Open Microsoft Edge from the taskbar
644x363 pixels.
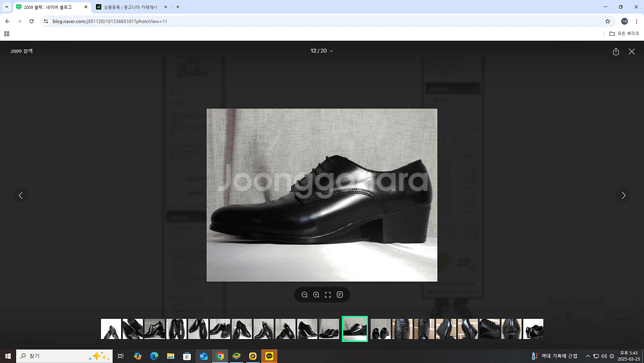154,356
